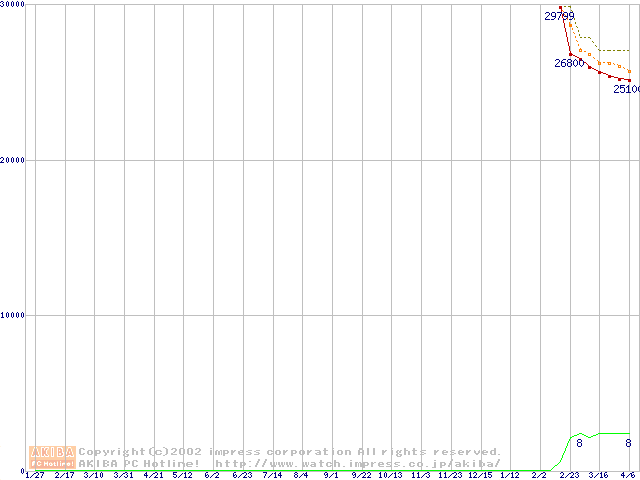Click the 10000 y-axis label
The width and height of the screenshot is (640, 480).
[x=13, y=315]
